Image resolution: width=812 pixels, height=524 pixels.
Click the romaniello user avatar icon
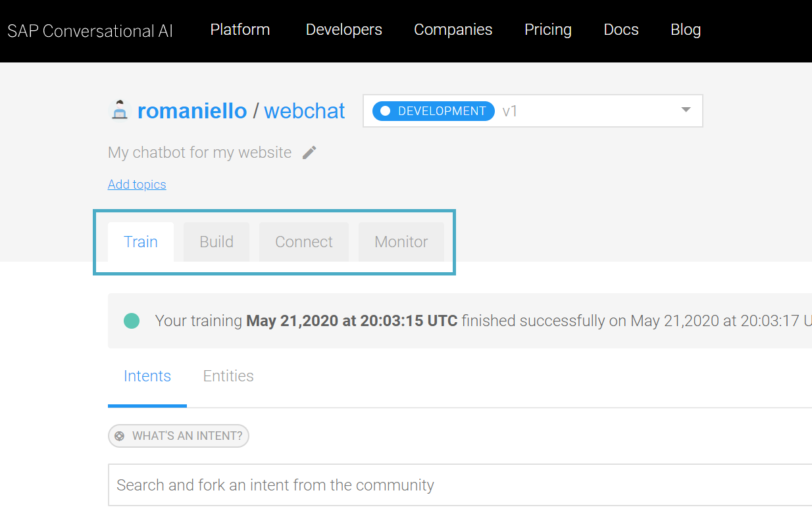click(119, 110)
